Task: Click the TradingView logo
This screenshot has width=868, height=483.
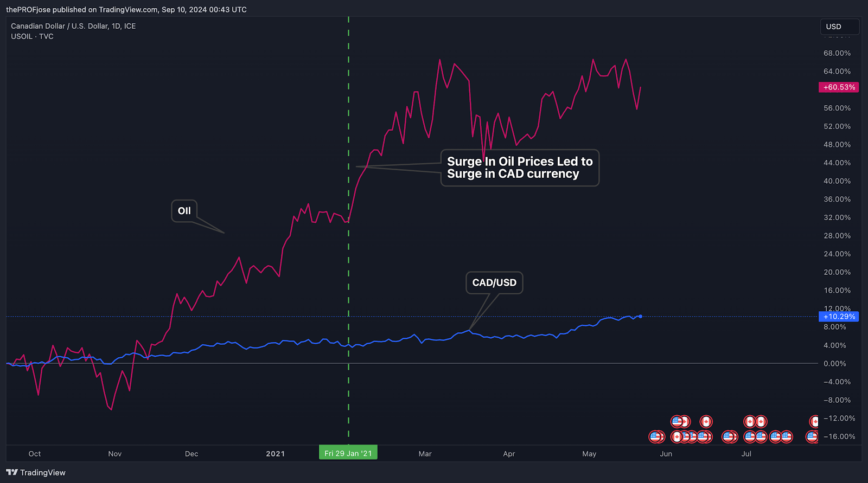Action: [x=36, y=473]
